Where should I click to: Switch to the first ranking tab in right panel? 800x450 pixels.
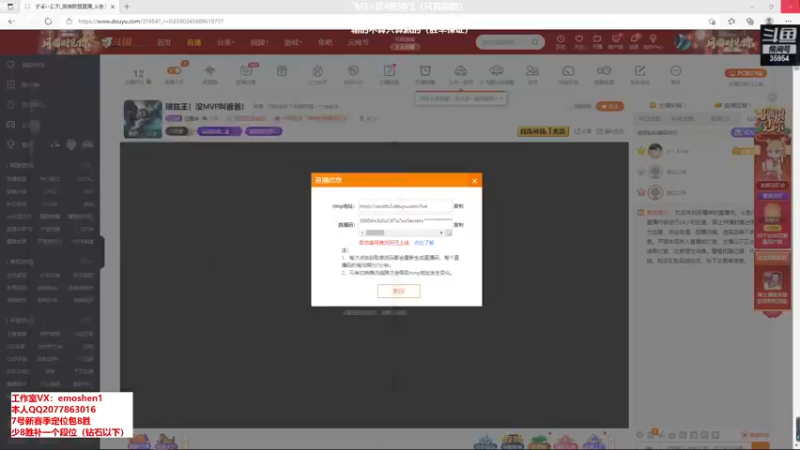click(649, 118)
